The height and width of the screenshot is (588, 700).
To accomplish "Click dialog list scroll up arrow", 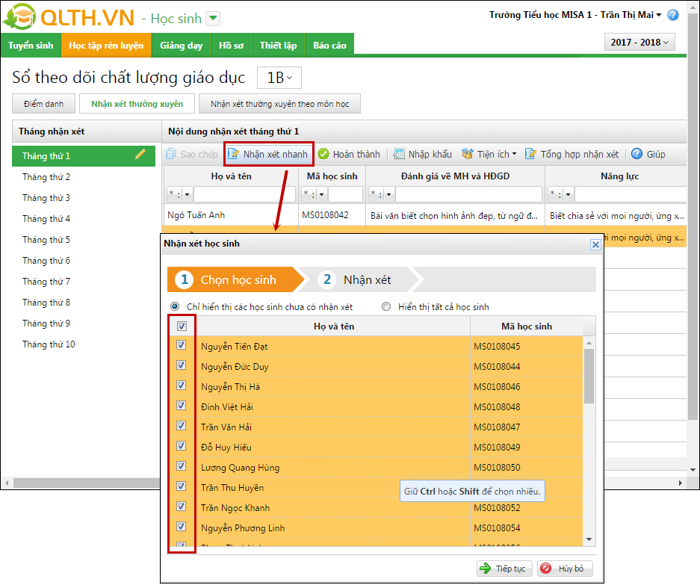I will (589, 343).
